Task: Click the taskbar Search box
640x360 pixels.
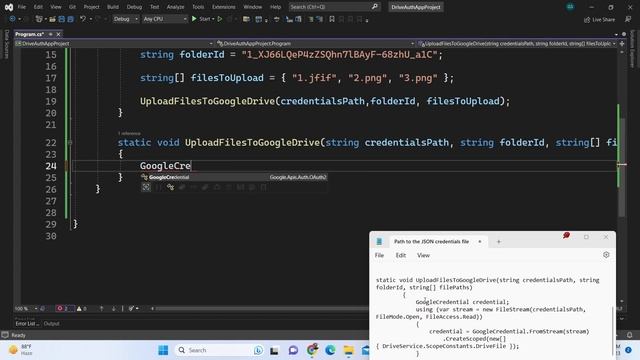Action: tap(220, 350)
